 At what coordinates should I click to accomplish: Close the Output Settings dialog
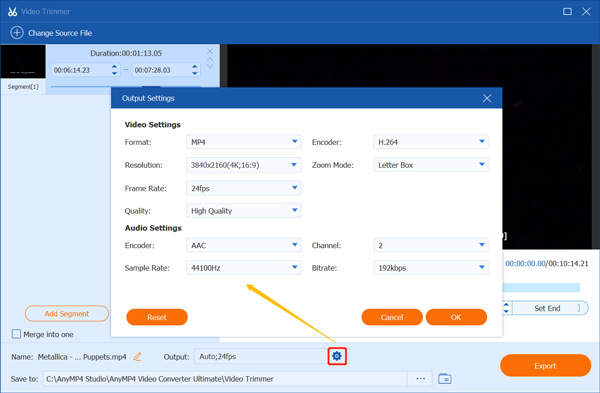tap(487, 98)
